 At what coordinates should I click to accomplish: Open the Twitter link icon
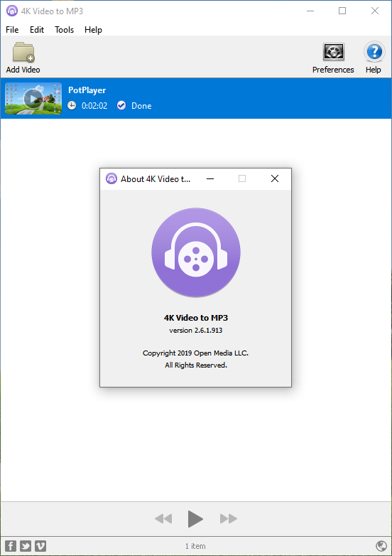(x=26, y=546)
